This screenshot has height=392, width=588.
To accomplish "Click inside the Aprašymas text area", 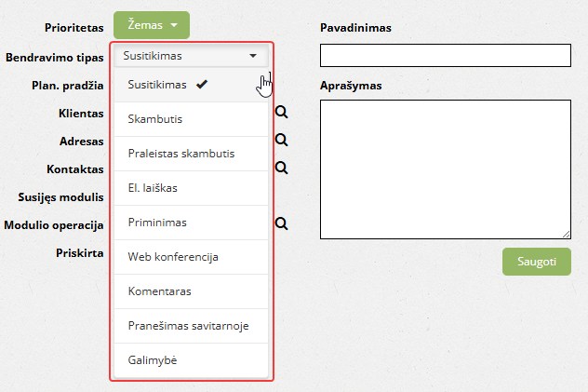I will [x=446, y=169].
